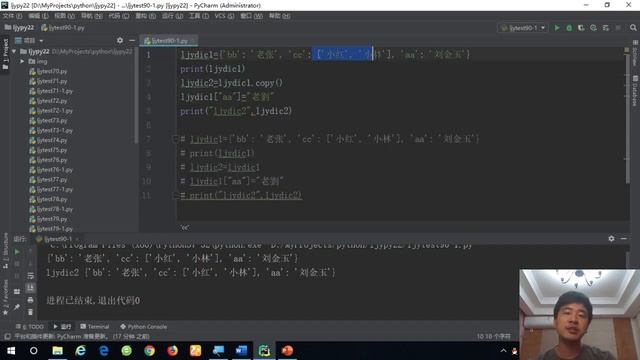
Task: Clear console with trash icon
Action: 31,312
